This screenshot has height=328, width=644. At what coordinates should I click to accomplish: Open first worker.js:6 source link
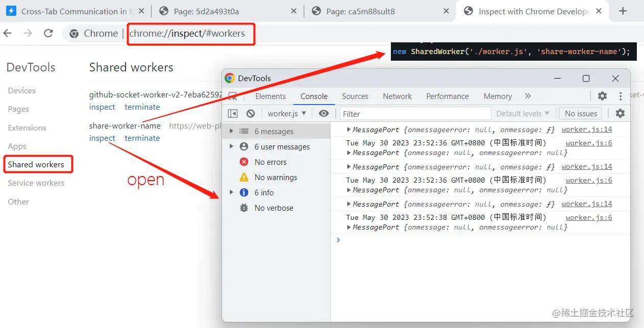point(589,143)
